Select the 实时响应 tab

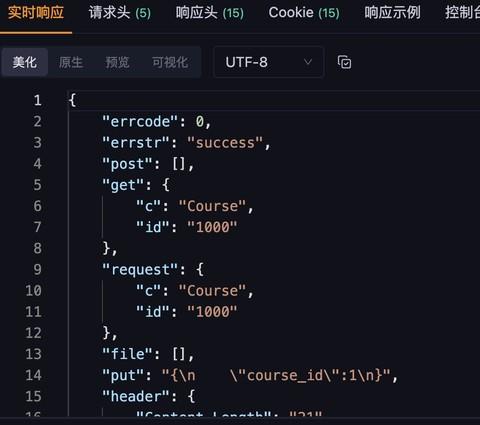point(36,13)
